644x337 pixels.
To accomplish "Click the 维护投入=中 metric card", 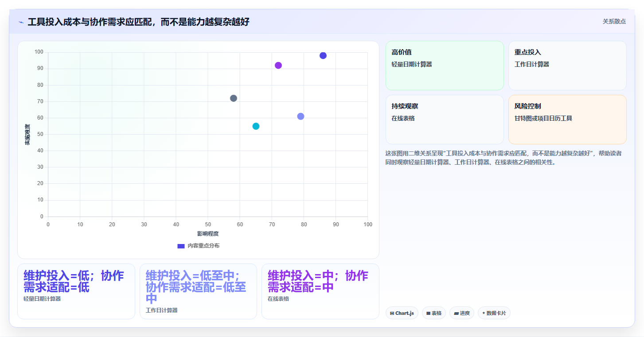I will [x=320, y=291].
